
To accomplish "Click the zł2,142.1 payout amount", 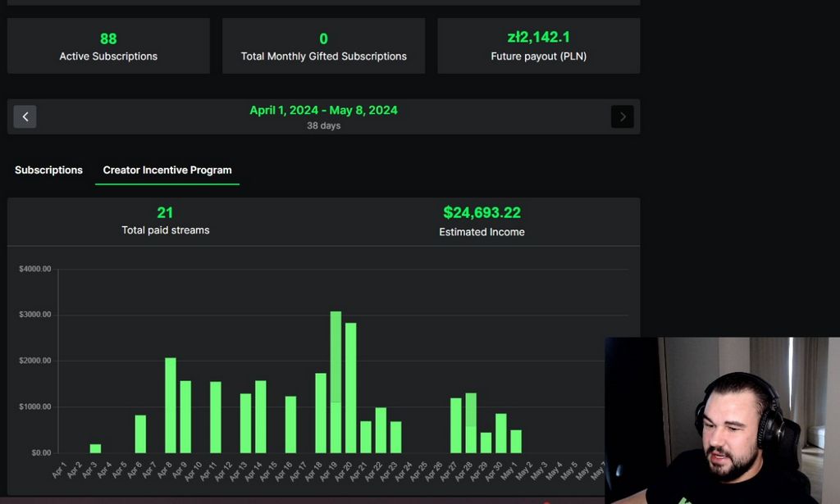I will [x=538, y=36].
